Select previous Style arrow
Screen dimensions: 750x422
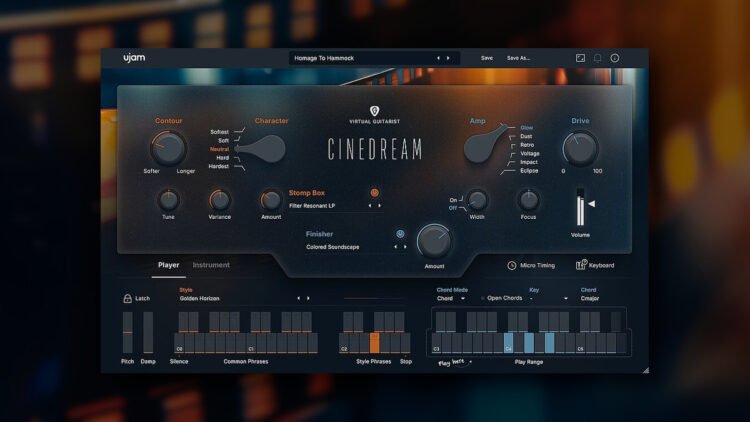pyautogui.click(x=298, y=298)
